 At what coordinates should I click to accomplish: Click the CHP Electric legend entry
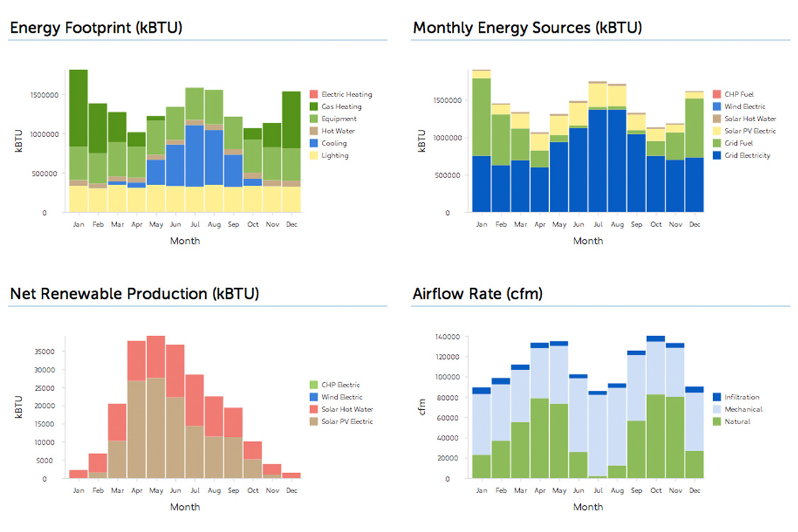pos(340,385)
